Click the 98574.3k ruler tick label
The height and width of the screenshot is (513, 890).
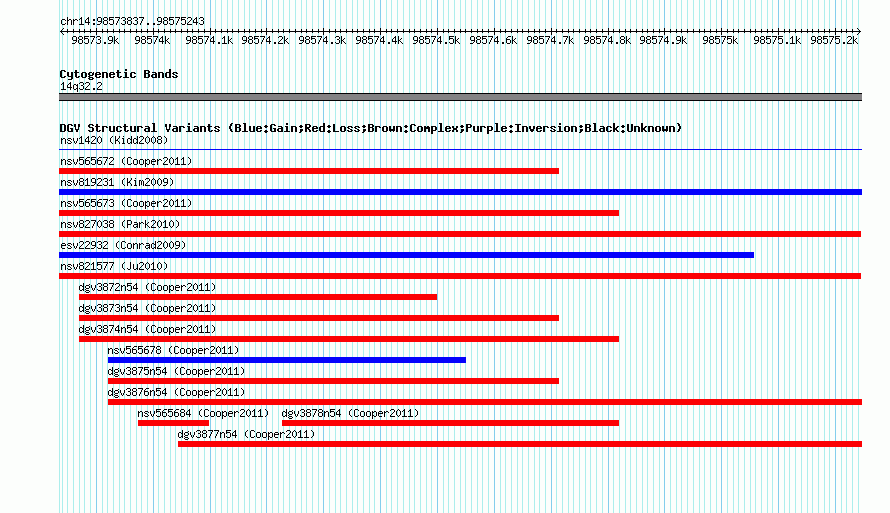(x=322, y=40)
